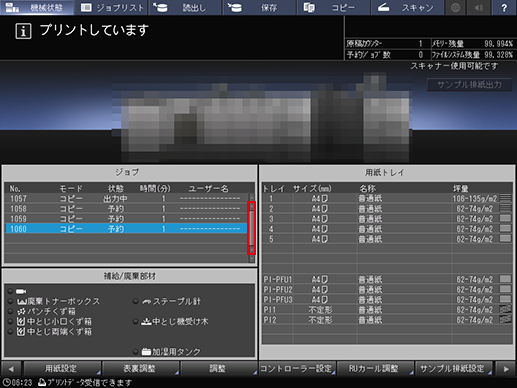Screen dimensions: 517x388
Task: Click paper level icon for tray 1
Action: 505,198
